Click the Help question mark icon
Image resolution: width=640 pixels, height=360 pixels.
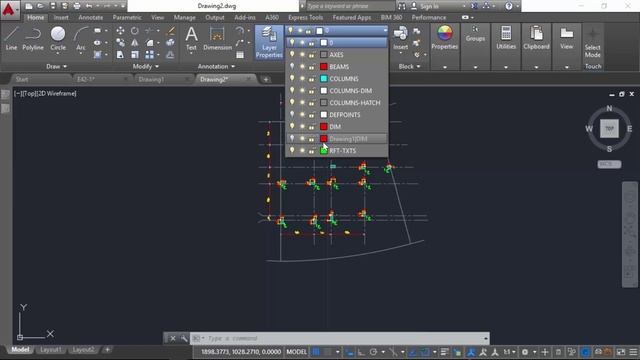pyautogui.click(x=509, y=6)
